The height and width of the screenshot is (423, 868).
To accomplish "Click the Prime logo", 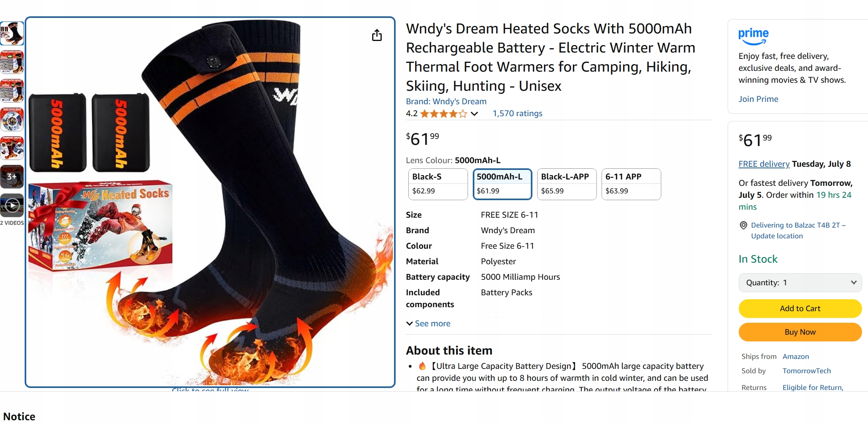I will click(x=753, y=36).
